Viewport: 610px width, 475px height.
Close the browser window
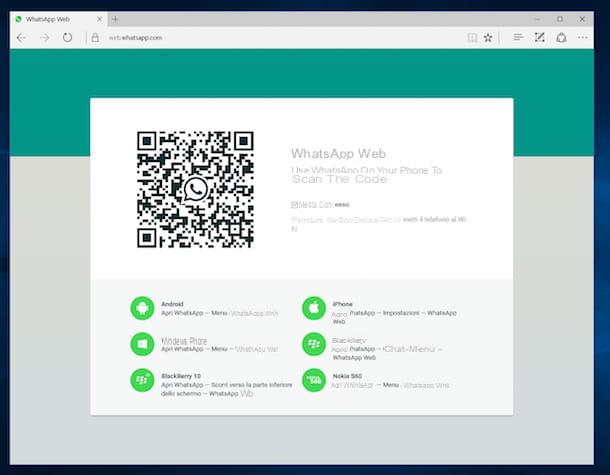click(582, 19)
